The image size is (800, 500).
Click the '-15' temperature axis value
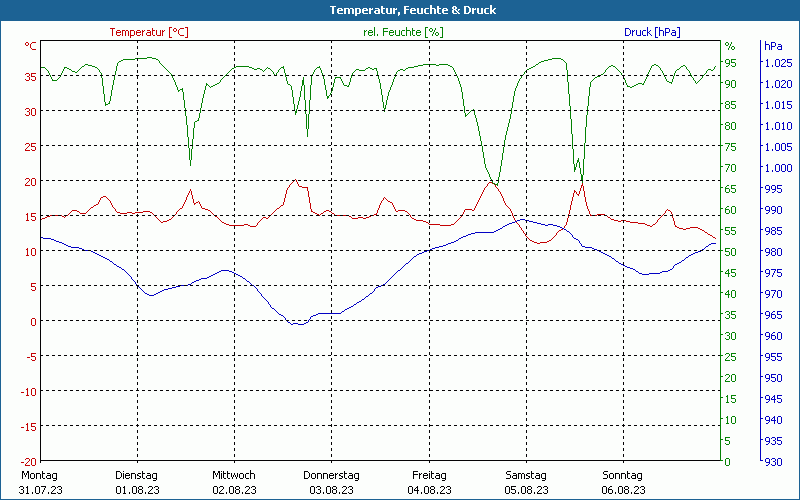click(x=29, y=427)
